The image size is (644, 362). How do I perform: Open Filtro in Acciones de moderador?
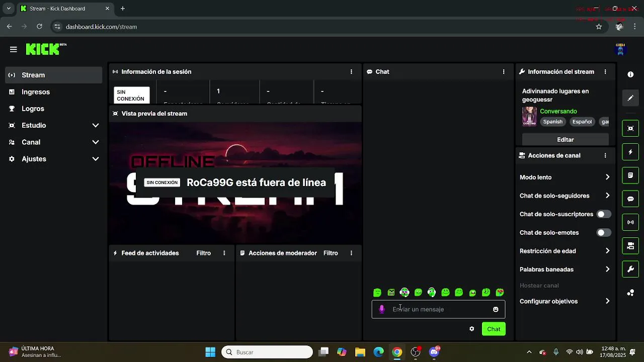331,253
